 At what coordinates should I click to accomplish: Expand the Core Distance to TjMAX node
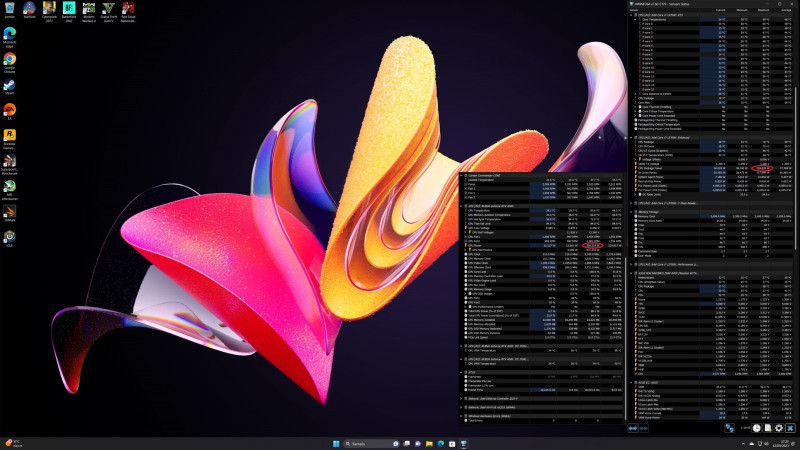(x=636, y=94)
